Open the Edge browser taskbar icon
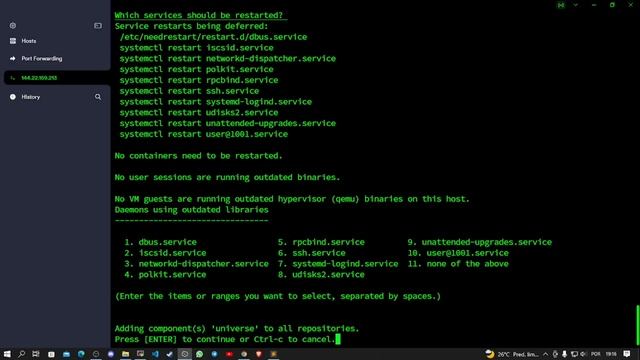 click(81, 354)
